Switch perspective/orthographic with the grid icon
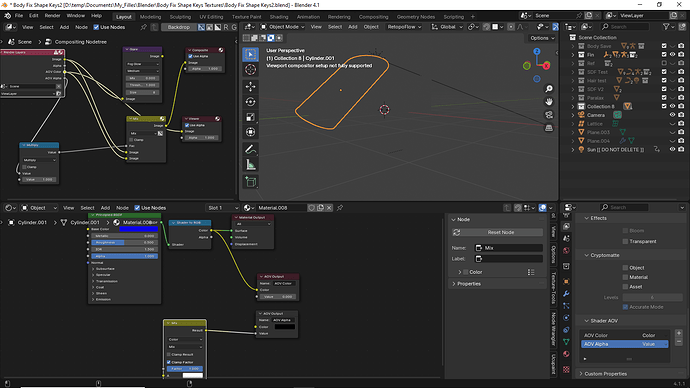This screenshot has height=388, width=690. click(x=549, y=128)
